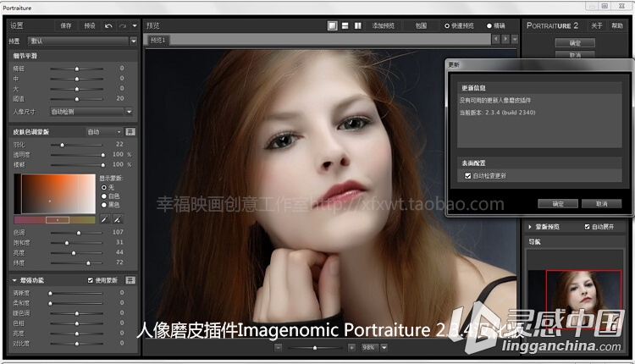Screen dimensions: 635x364
Task: Go to previous preview tab arrow
Action: pyautogui.click(x=495, y=39)
